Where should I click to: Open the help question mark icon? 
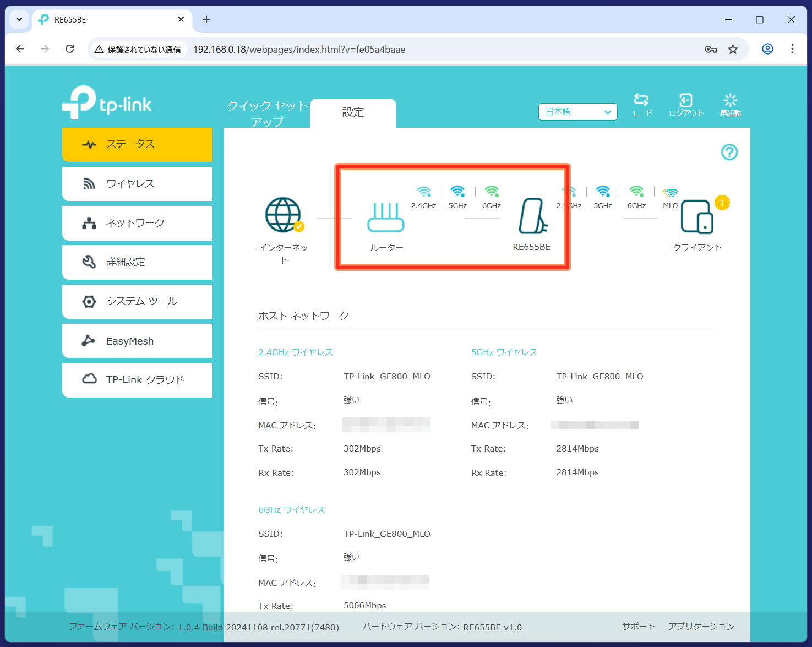pos(729,152)
